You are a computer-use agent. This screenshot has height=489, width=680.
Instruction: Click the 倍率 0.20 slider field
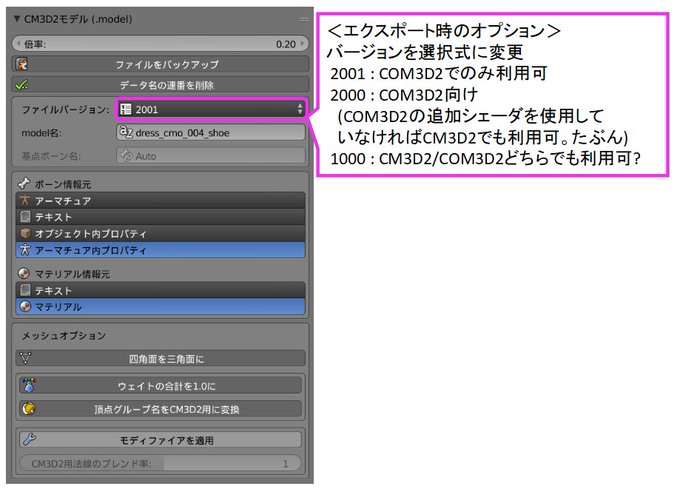tap(160, 44)
